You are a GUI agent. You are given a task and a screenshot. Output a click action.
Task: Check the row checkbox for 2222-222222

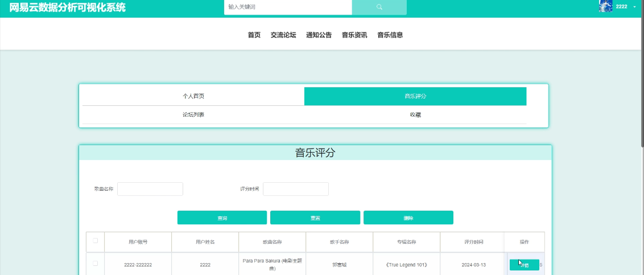[95, 264]
